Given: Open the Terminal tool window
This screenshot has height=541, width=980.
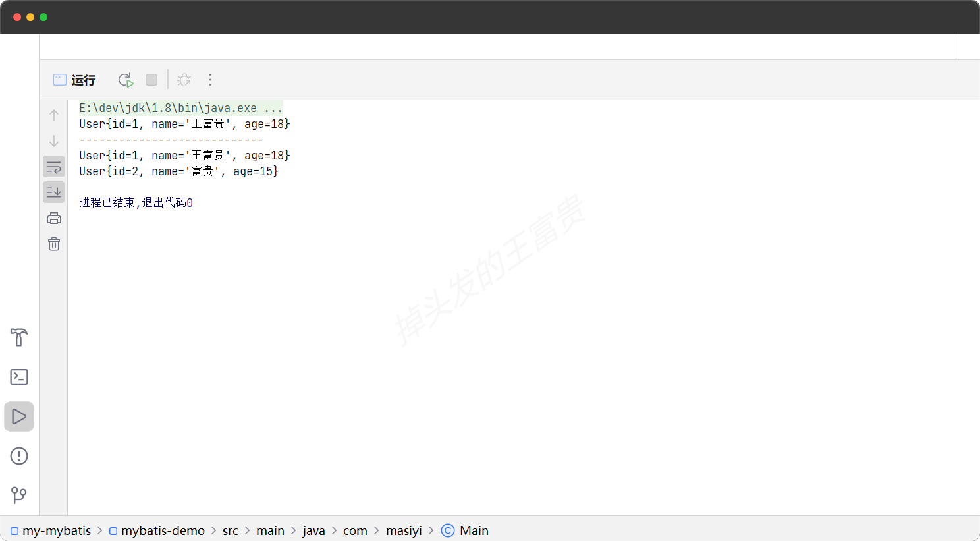Looking at the screenshot, I should 19,377.
